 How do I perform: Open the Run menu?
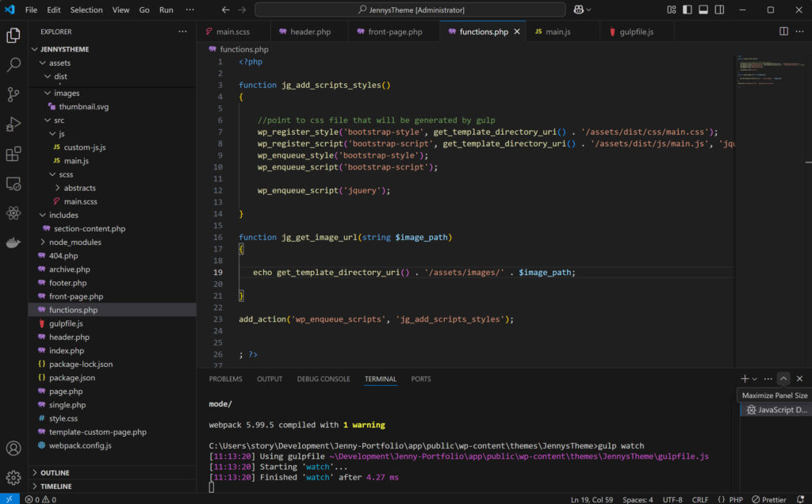pyautogui.click(x=167, y=10)
